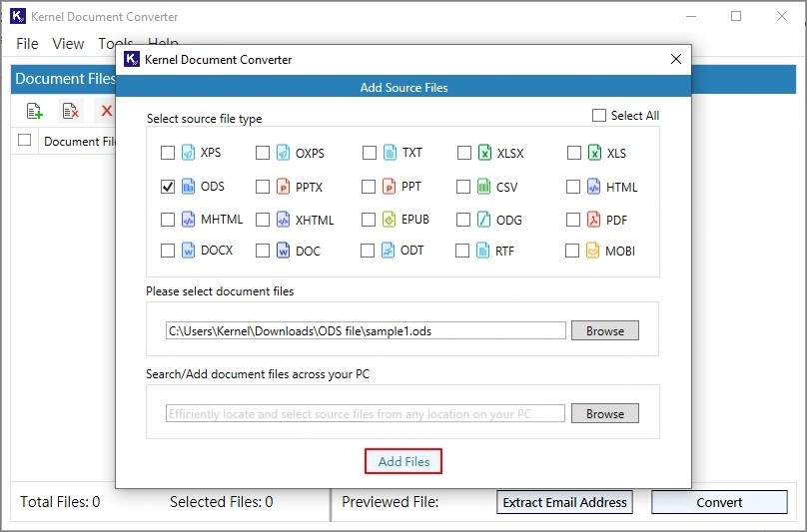
Task: Click the MHTML file type icon
Action: click(x=189, y=220)
